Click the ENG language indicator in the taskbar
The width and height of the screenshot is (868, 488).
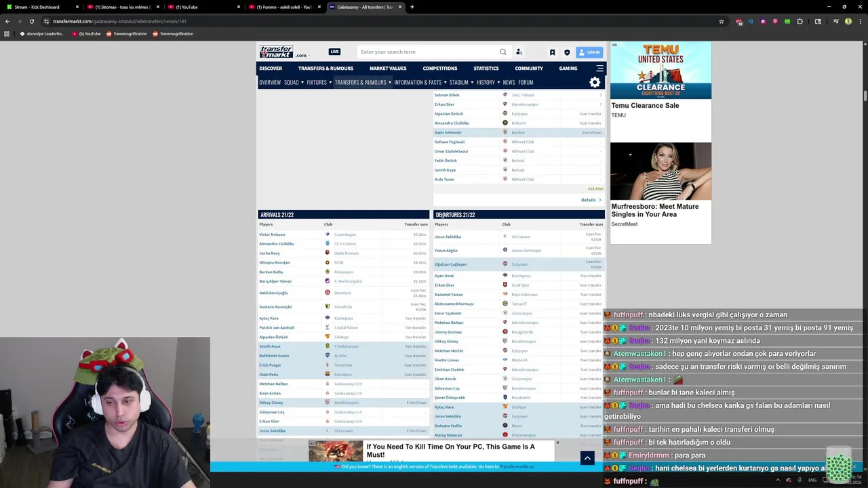[x=812, y=480]
